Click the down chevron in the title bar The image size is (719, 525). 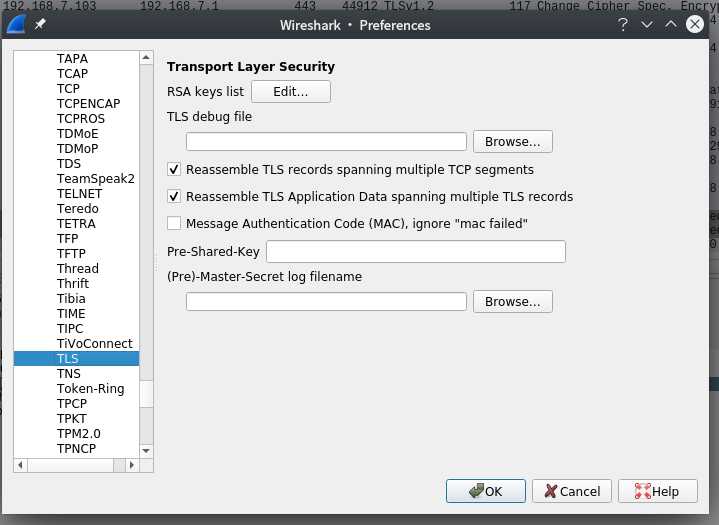pos(647,24)
